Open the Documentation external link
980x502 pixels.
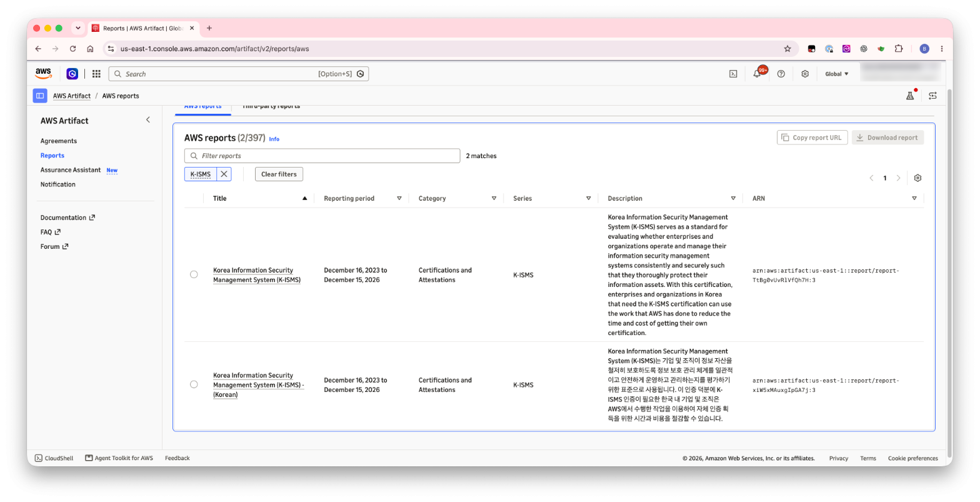[x=67, y=218]
